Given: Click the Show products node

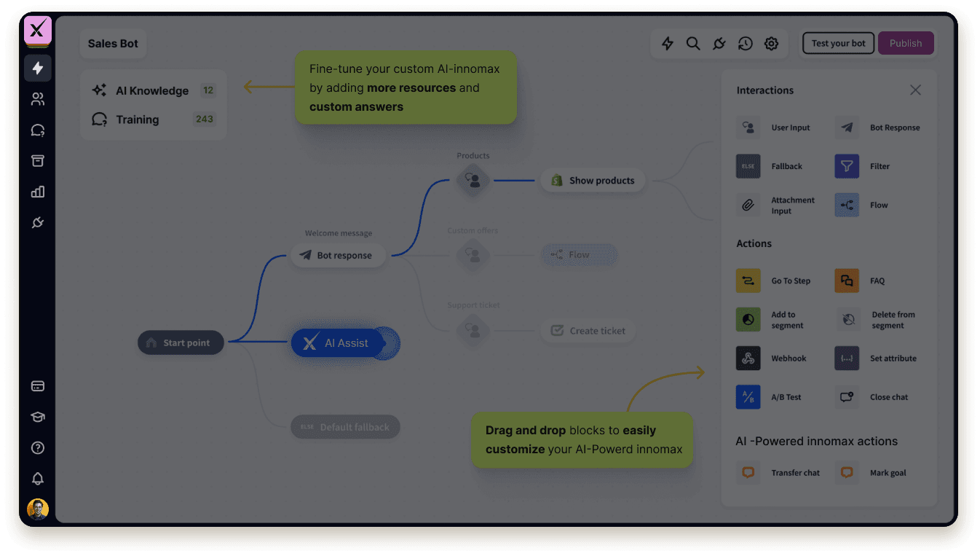Looking at the screenshot, I should click(x=593, y=181).
